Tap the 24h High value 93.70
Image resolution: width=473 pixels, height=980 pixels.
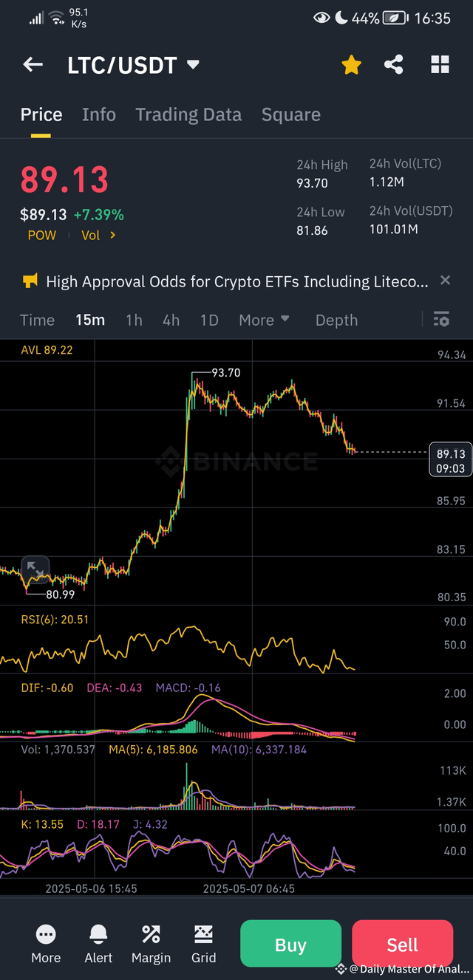312,183
